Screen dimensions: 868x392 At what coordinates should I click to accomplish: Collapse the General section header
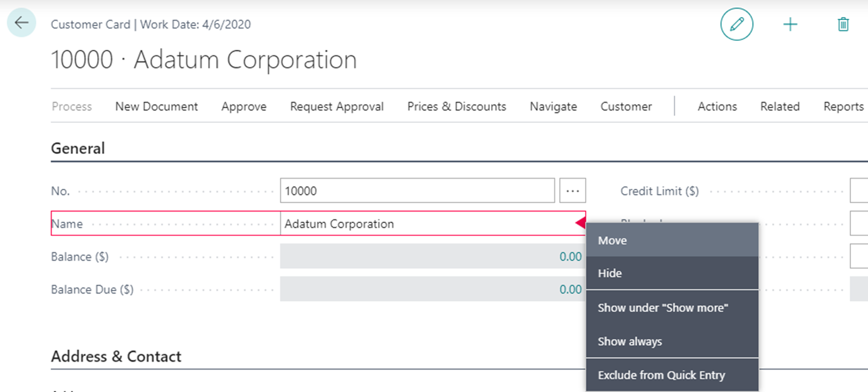pyautogui.click(x=78, y=148)
